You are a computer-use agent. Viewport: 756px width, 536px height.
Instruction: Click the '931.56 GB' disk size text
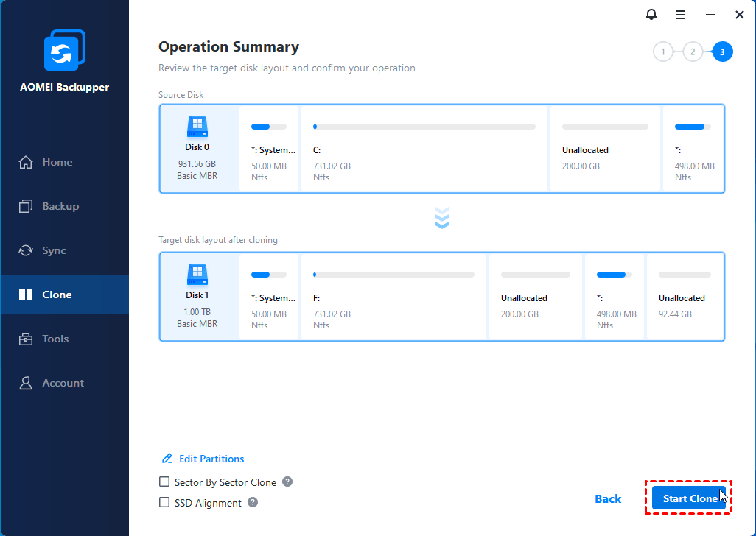(197, 164)
